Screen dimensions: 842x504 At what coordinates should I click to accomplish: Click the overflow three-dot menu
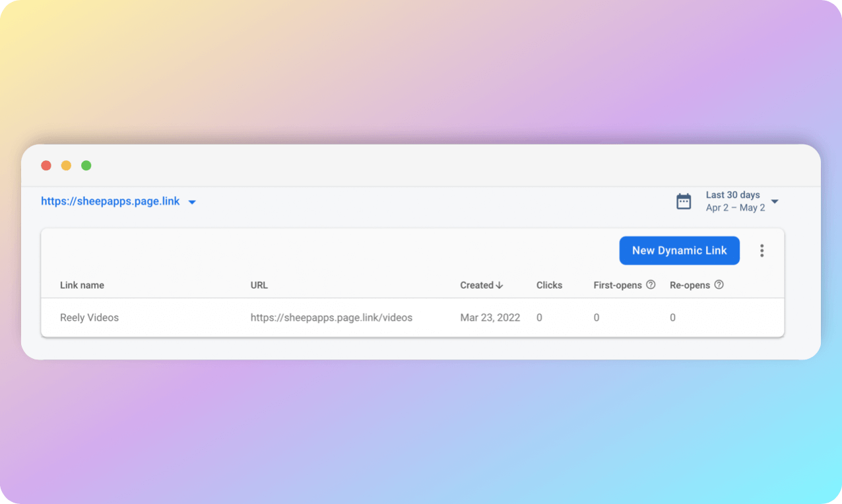pyautogui.click(x=761, y=251)
